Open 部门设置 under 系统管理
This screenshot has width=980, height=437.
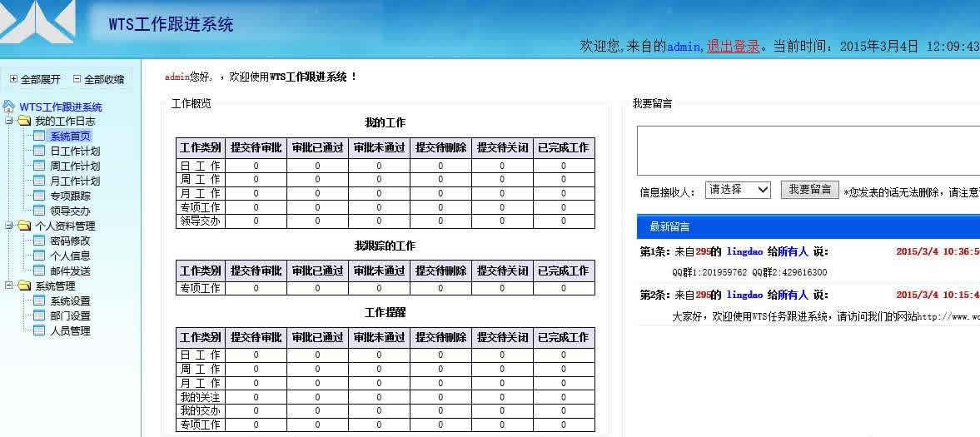(71, 315)
